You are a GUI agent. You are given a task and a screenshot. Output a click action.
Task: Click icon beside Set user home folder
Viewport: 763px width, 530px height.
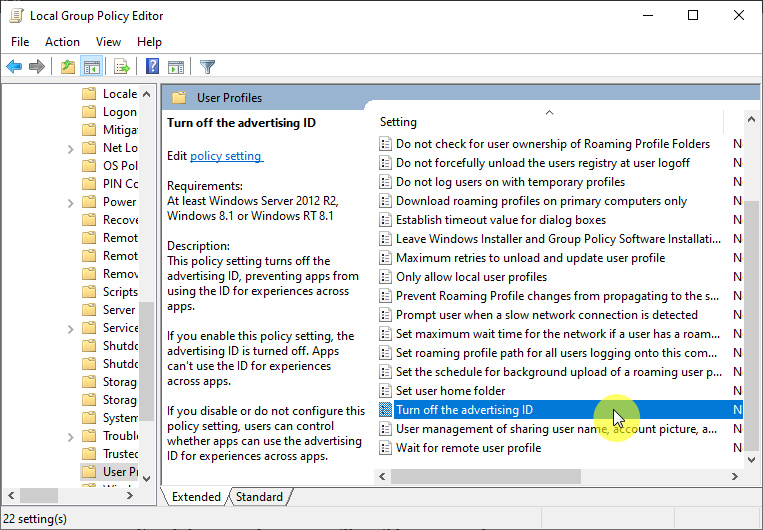tap(386, 391)
